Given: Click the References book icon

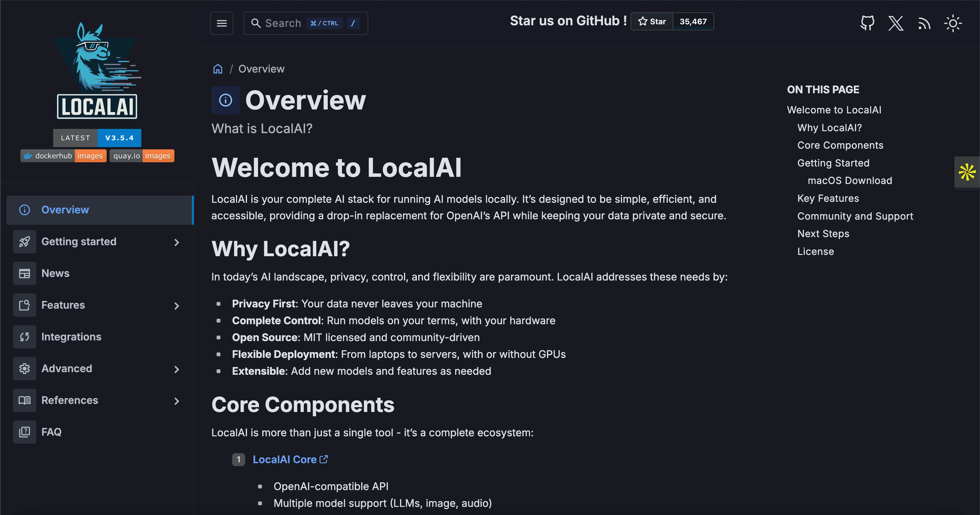Looking at the screenshot, I should click(x=24, y=400).
